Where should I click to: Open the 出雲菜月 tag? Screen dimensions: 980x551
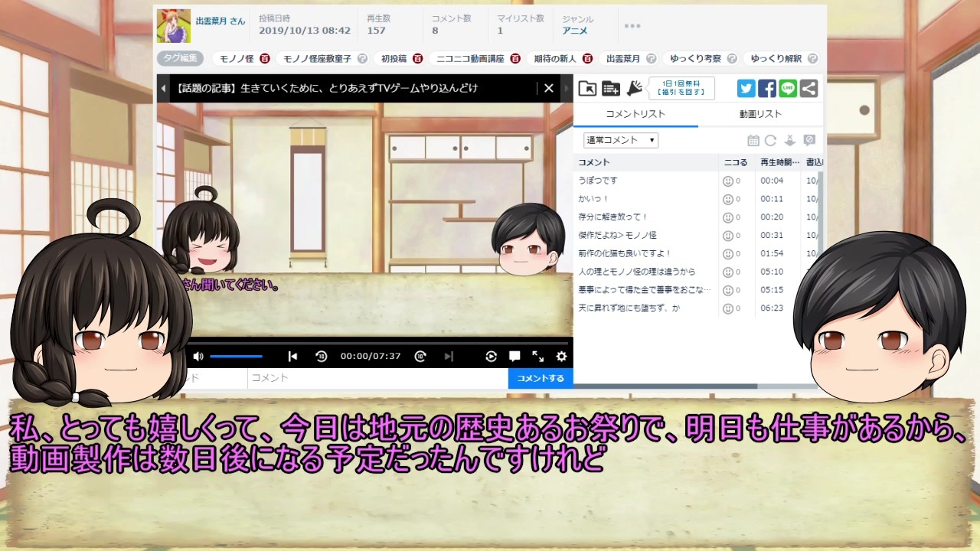point(623,58)
